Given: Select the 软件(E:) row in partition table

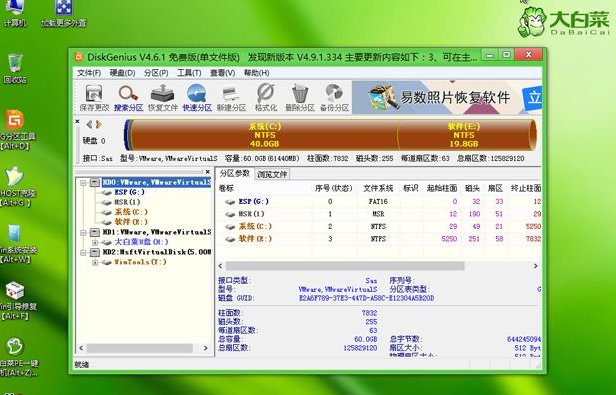Looking at the screenshot, I should point(379,239).
